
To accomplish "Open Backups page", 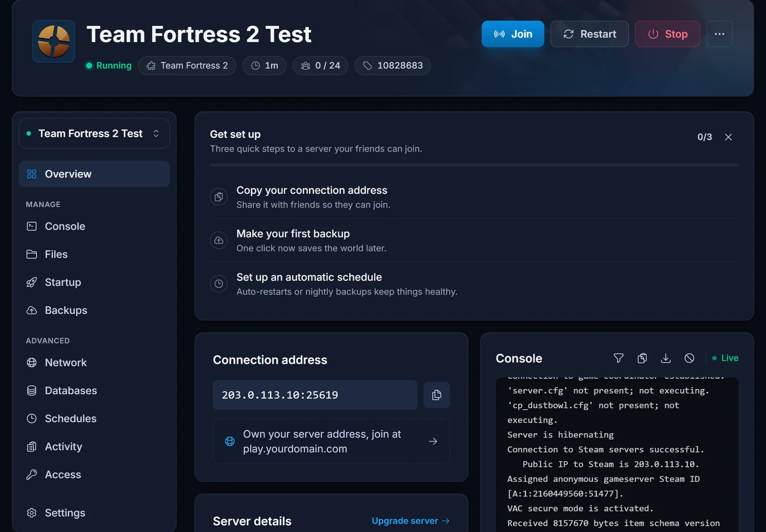I will coord(94,310).
